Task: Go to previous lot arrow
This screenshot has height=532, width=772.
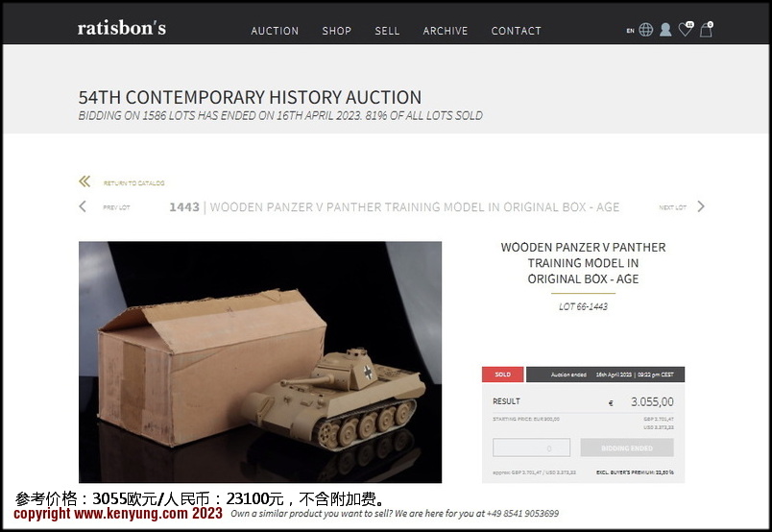Action: pyautogui.click(x=83, y=206)
